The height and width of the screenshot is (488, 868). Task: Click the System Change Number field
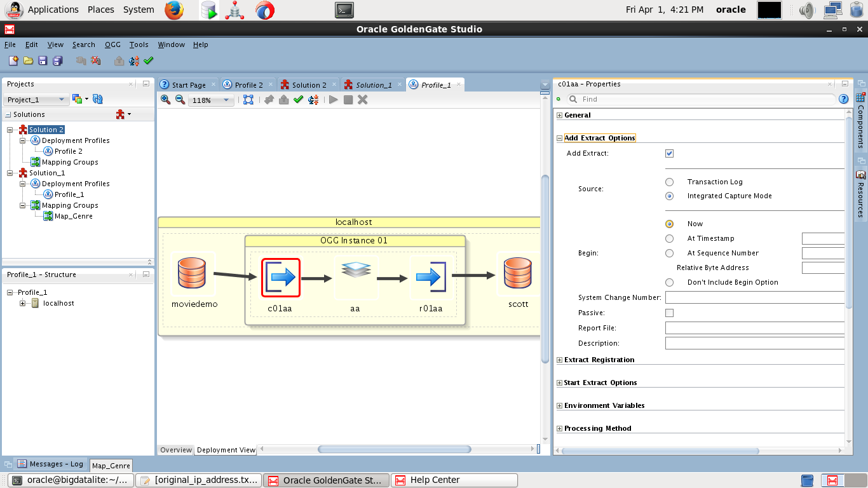coord(755,297)
